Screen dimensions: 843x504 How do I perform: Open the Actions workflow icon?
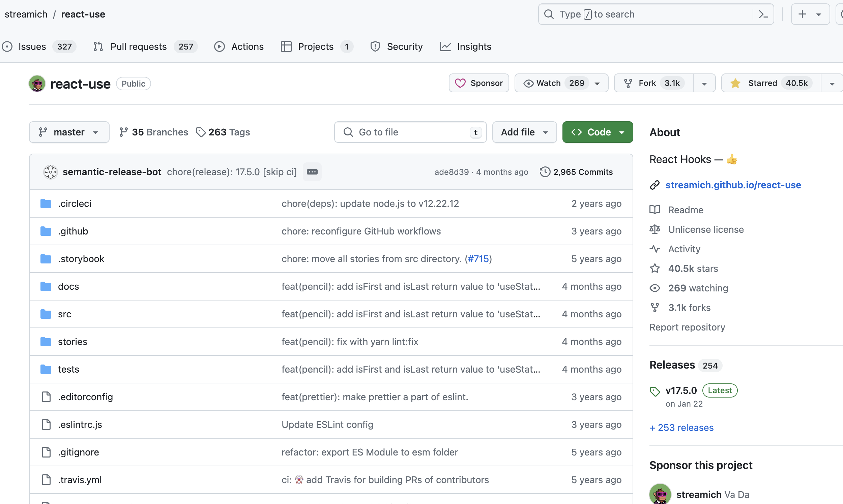click(x=220, y=46)
